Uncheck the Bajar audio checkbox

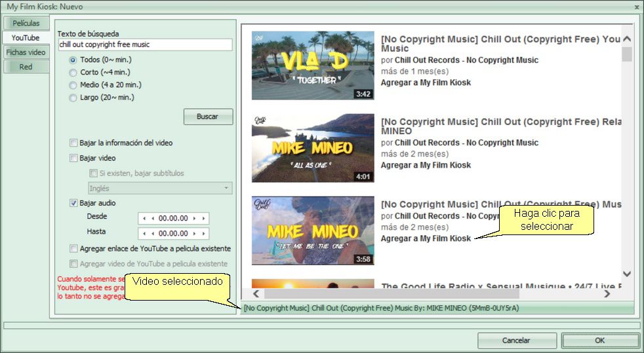pyautogui.click(x=73, y=203)
